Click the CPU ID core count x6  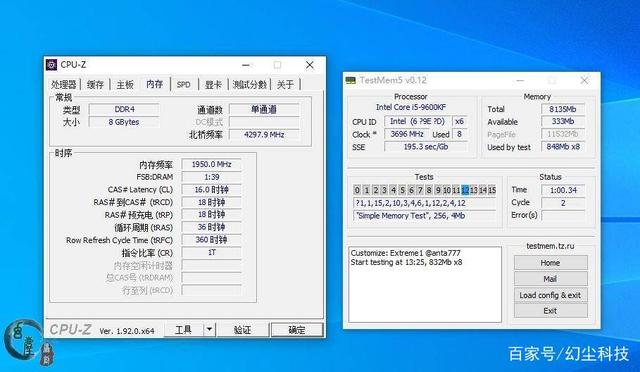point(460,121)
